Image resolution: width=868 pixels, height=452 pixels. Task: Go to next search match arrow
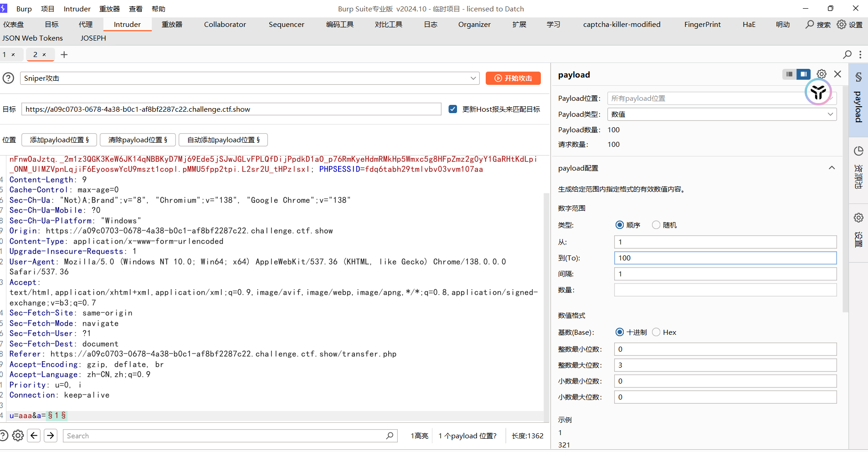(51, 436)
